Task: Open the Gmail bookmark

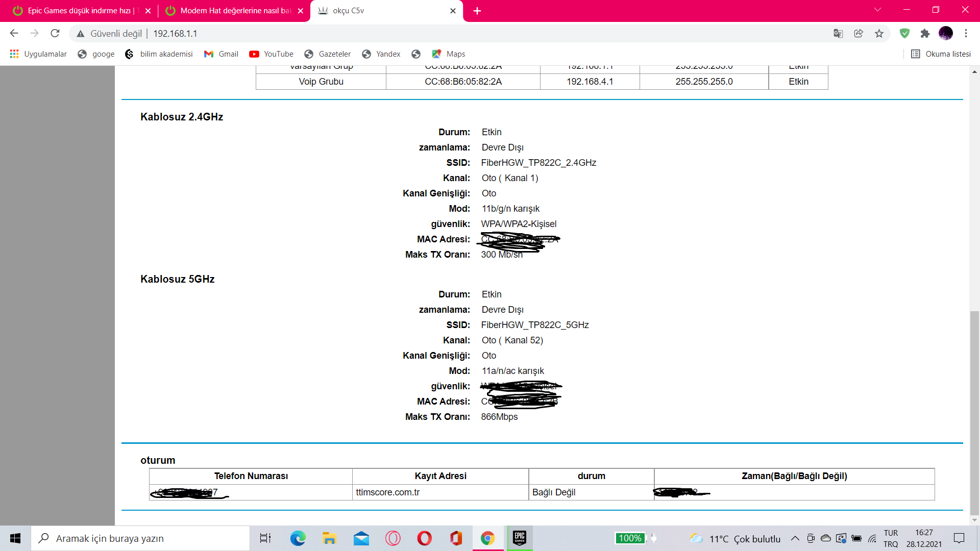Action: coord(222,54)
